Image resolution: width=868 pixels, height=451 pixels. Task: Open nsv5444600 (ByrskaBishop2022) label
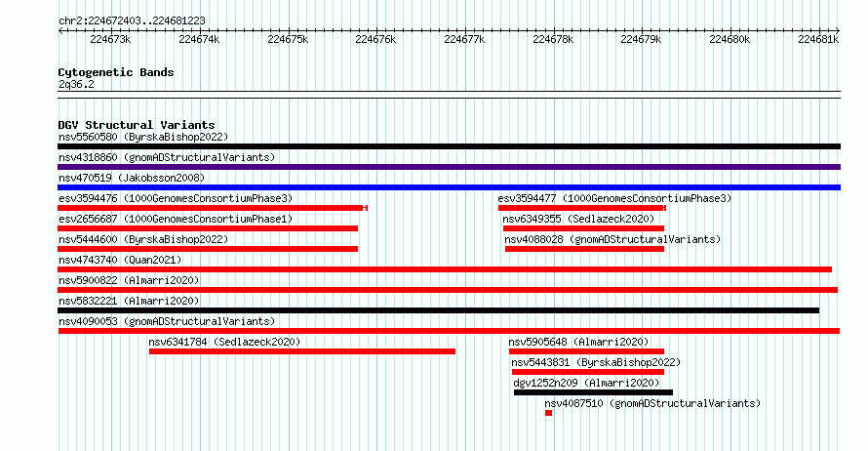pos(143,239)
